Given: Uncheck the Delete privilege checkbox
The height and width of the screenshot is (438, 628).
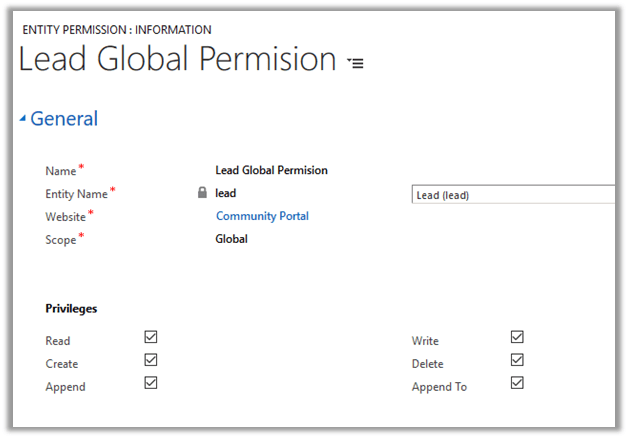Looking at the screenshot, I should (x=517, y=360).
